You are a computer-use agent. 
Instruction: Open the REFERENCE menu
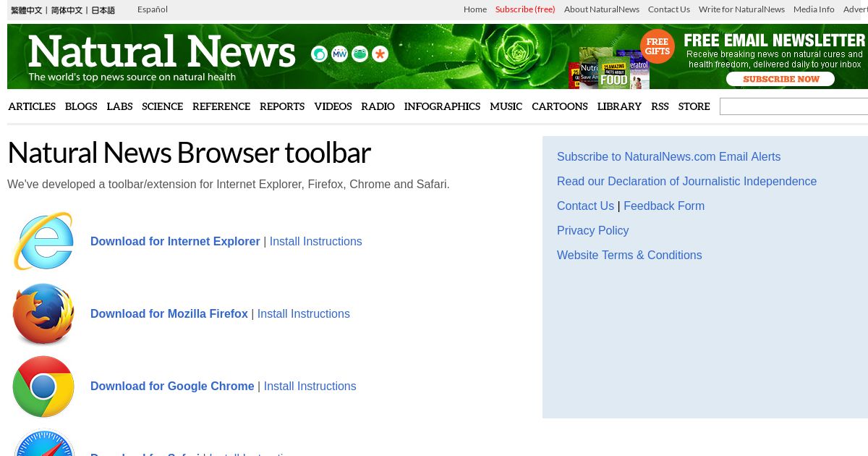(221, 106)
